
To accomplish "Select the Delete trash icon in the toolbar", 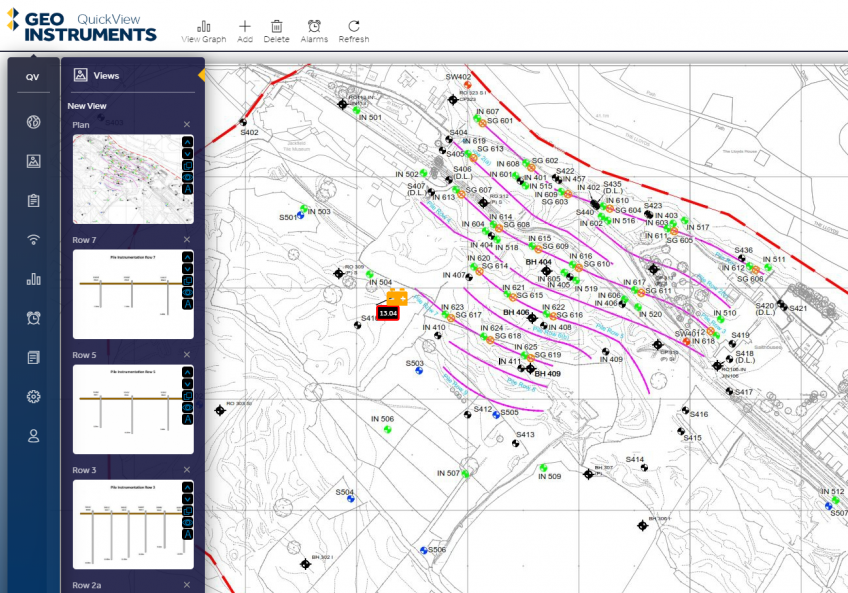I will (x=277, y=28).
